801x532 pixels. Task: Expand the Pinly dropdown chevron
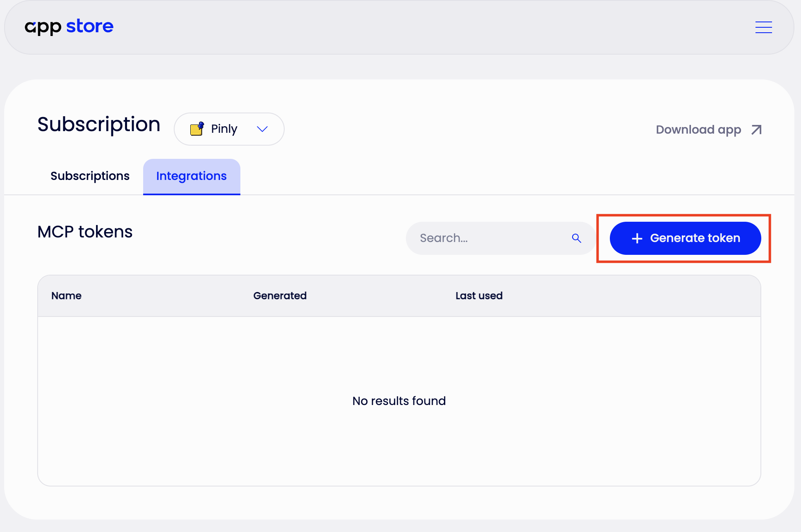point(262,129)
